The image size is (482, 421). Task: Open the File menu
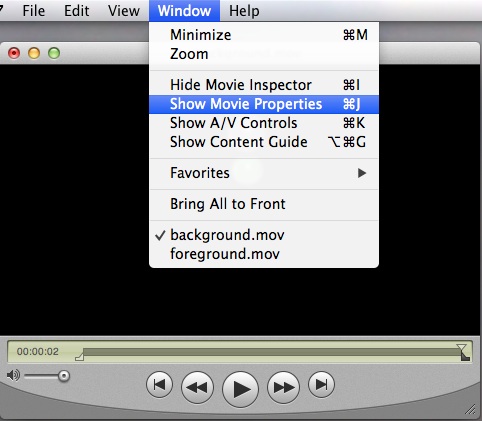[34, 11]
